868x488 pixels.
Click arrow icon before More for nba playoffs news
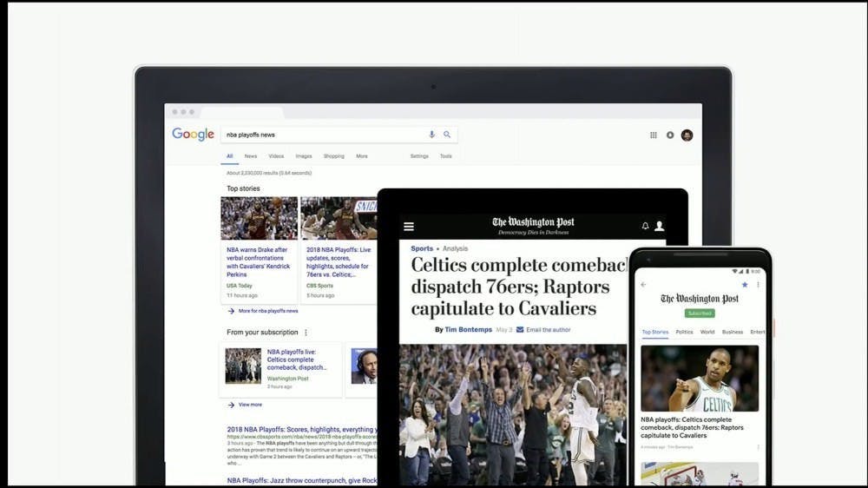pyautogui.click(x=231, y=312)
